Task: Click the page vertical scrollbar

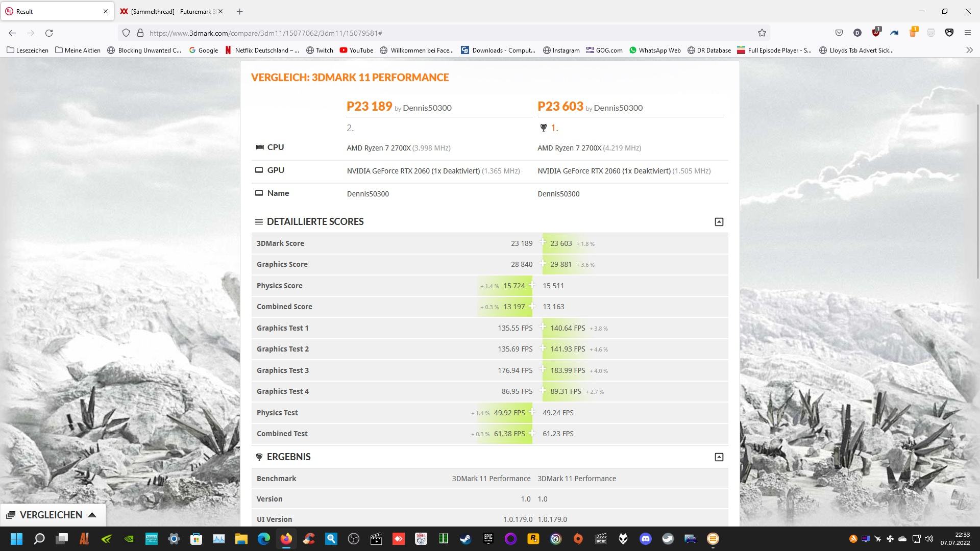Action: (x=977, y=191)
